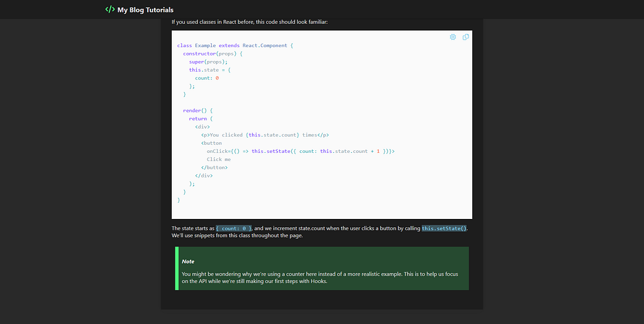Click the '</div>' closing tag line
The height and width of the screenshot is (324, 644).
[x=204, y=176]
